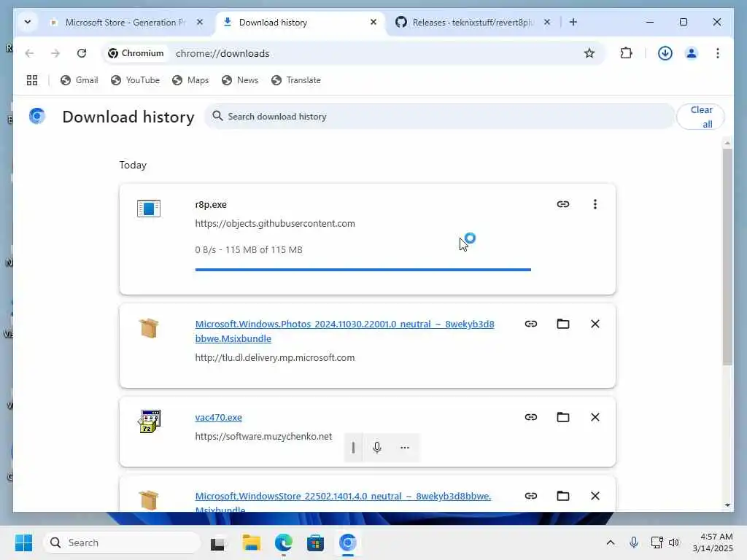Open Microsoft.Windows.Photos Msixbundle file link
Viewport: 747px width, 560px height.
(344, 331)
